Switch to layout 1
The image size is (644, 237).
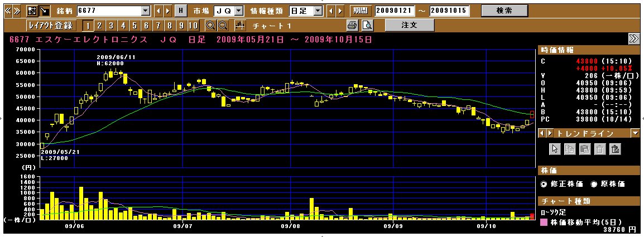coord(88,26)
